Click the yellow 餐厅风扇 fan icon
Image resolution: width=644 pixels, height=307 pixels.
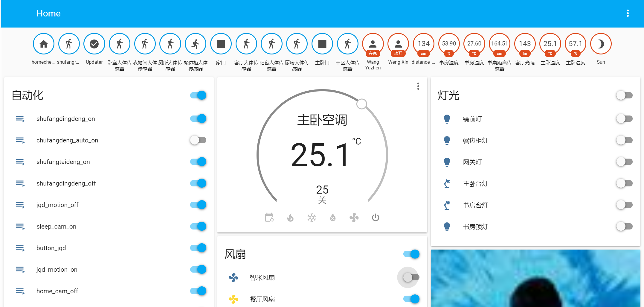click(234, 299)
